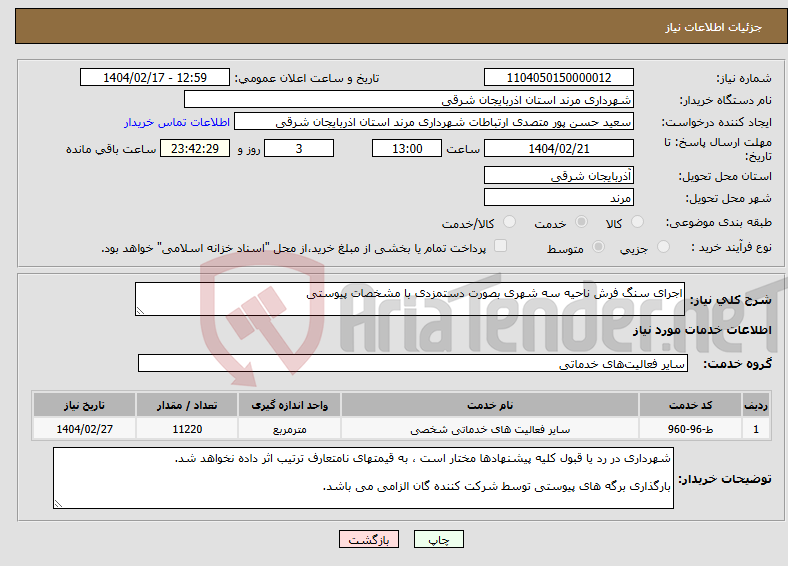Click the چاپ (print) button
Viewport: 788px width, 566px height.
(438, 539)
